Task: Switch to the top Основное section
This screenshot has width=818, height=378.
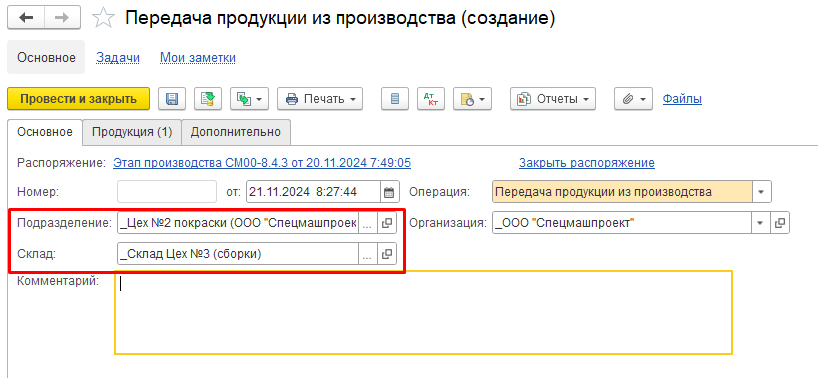Action: pyautogui.click(x=46, y=57)
